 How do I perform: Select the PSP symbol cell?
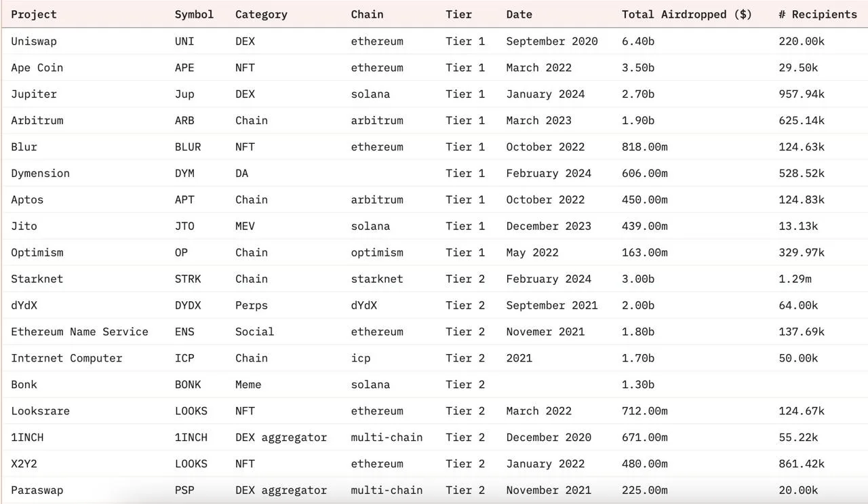[x=184, y=491]
